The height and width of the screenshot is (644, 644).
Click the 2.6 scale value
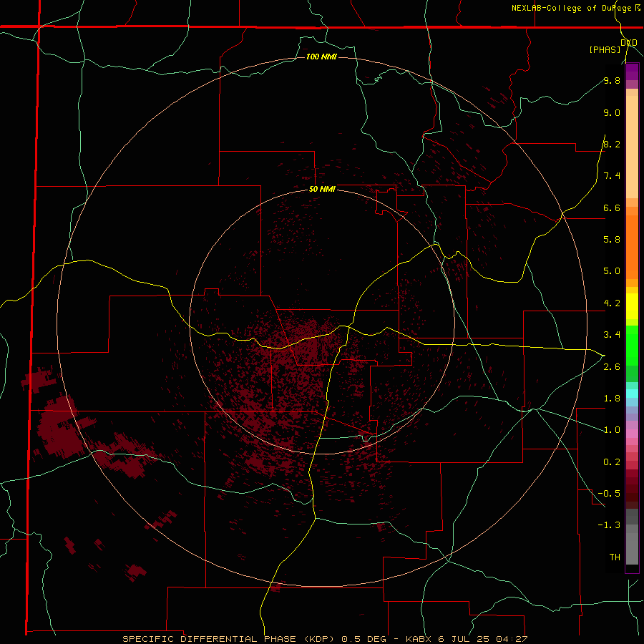click(x=612, y=367)
